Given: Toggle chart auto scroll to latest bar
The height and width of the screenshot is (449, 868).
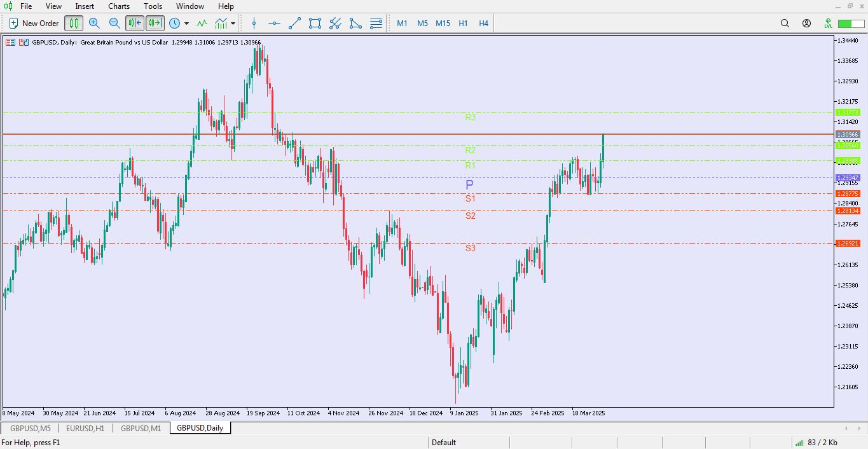Looking at the screenshot, I should (135, 24).
